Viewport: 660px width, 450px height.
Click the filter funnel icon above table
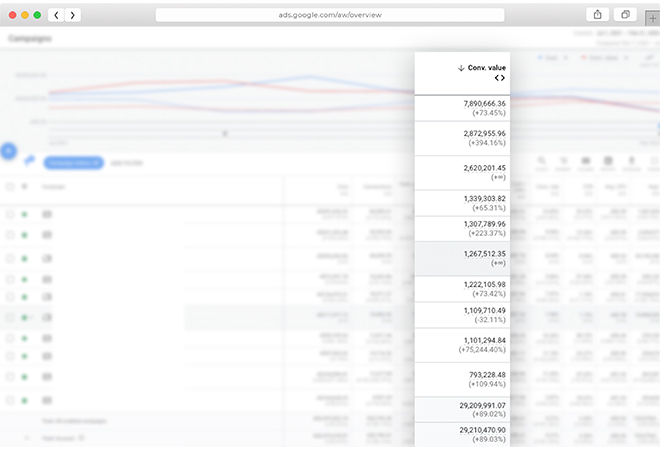(x=29, y=160)
